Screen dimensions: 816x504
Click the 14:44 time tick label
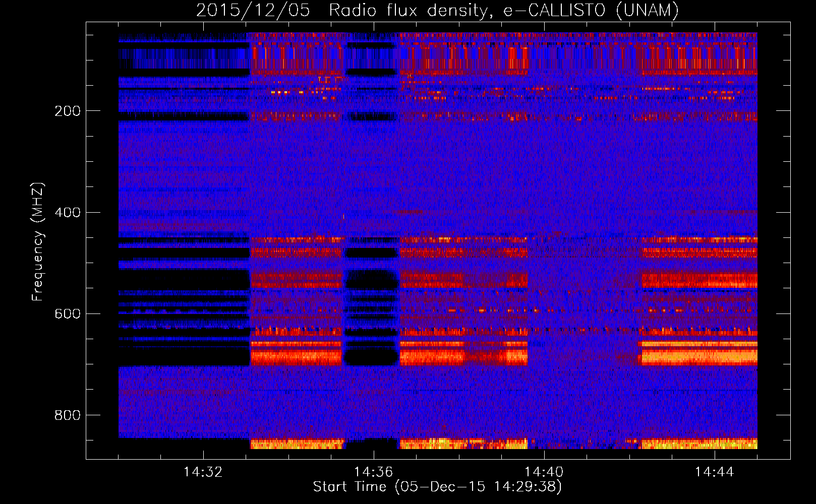(715, 472)
